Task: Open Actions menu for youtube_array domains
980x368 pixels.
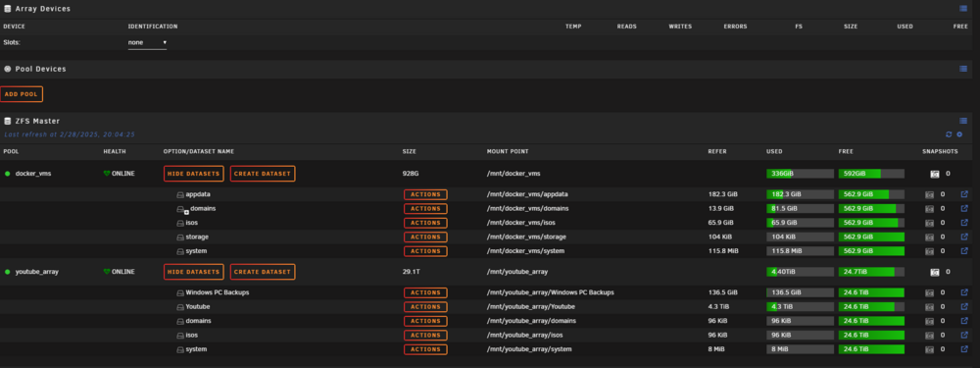Action: 425,321
